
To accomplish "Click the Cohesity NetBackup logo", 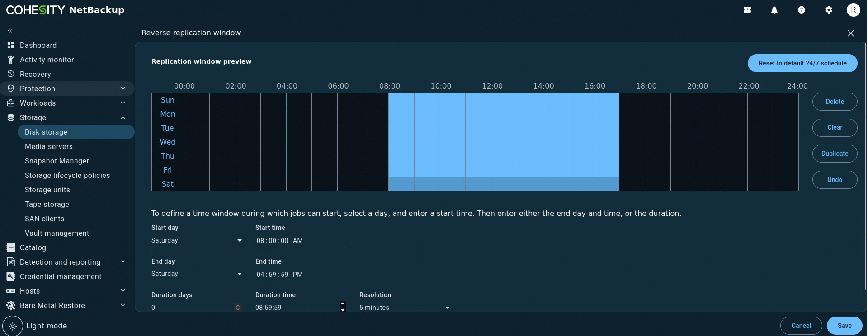I will tap(65, 10).
